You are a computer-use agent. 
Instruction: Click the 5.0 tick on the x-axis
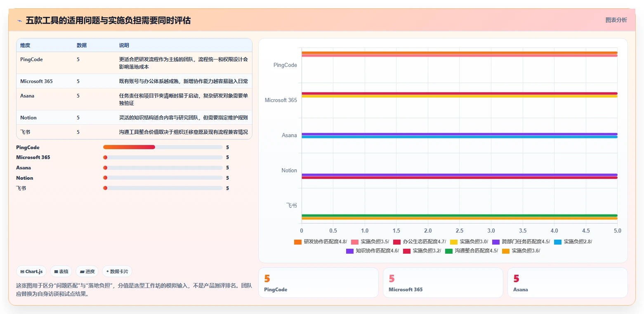pyautogui.click(x=617, y=231)
